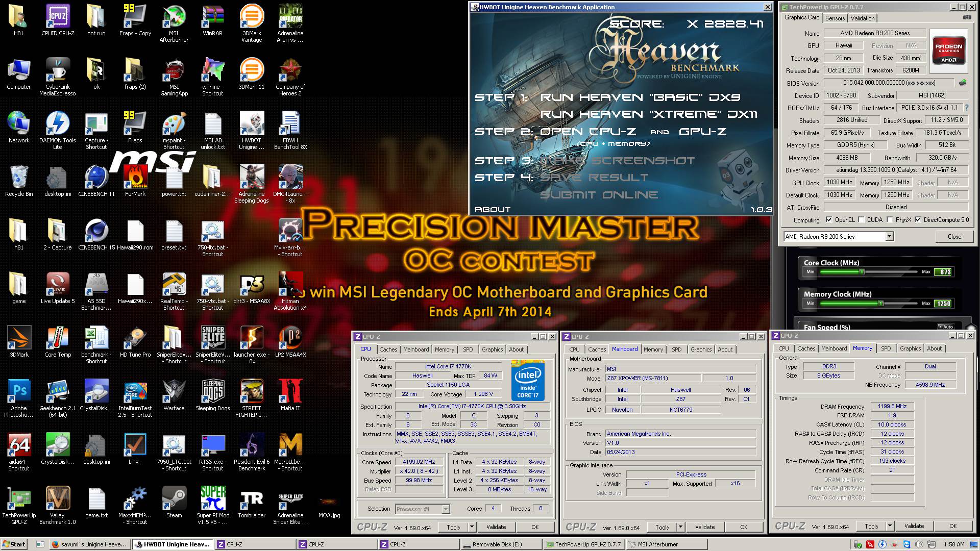Open the FurMark desktop icon
The height and width of the screenshot is (551, 980).
[x=135, y=181]
